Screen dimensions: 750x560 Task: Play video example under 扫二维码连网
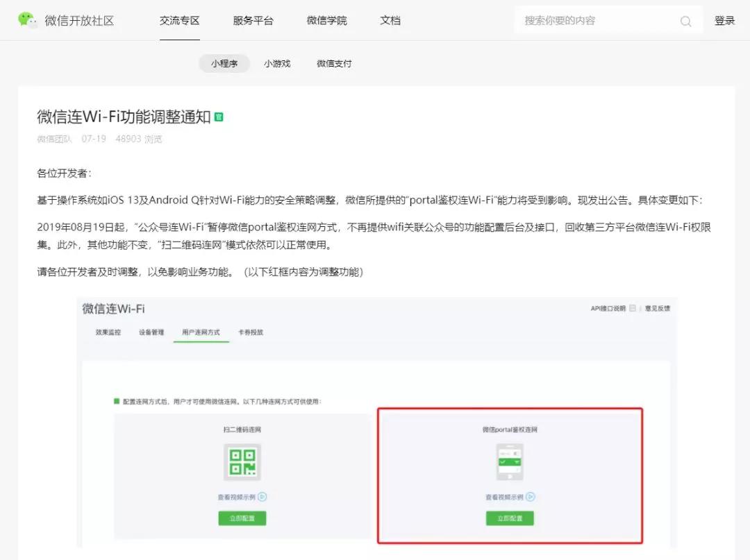(242, 497)
